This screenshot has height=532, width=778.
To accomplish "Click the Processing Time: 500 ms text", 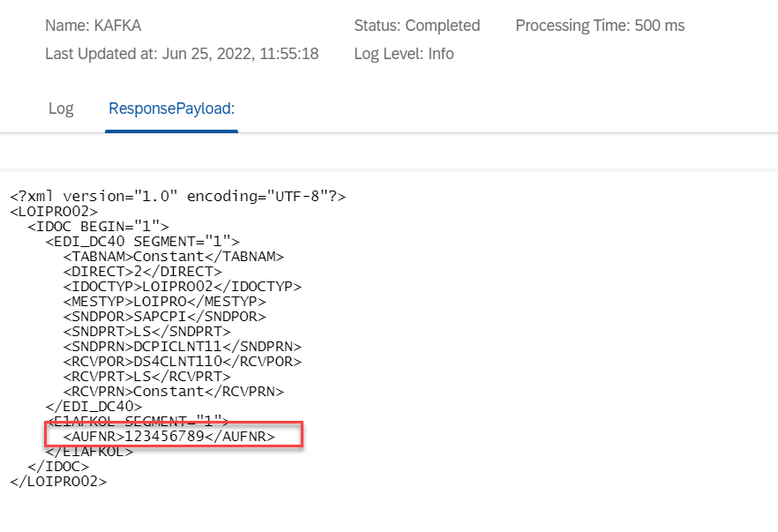I will (600, 26).
